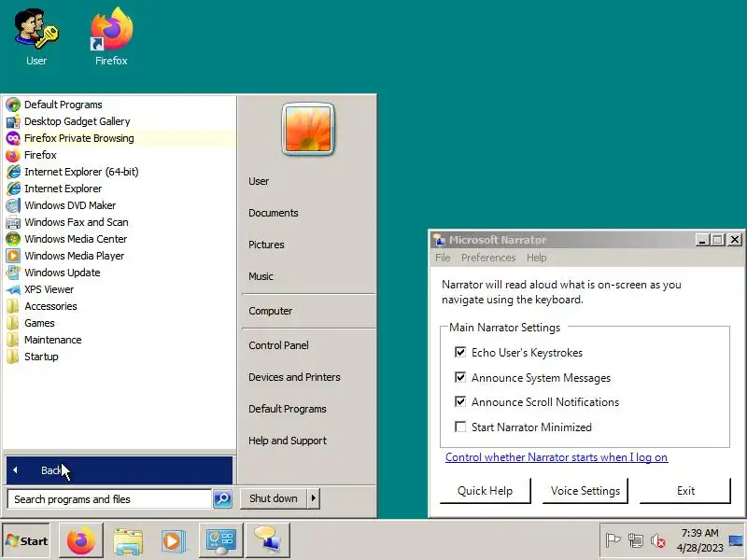The width and height of the screenshot is (747, 560).
Task: Expand the Startup folder
Action: click(x=120, y=357)
